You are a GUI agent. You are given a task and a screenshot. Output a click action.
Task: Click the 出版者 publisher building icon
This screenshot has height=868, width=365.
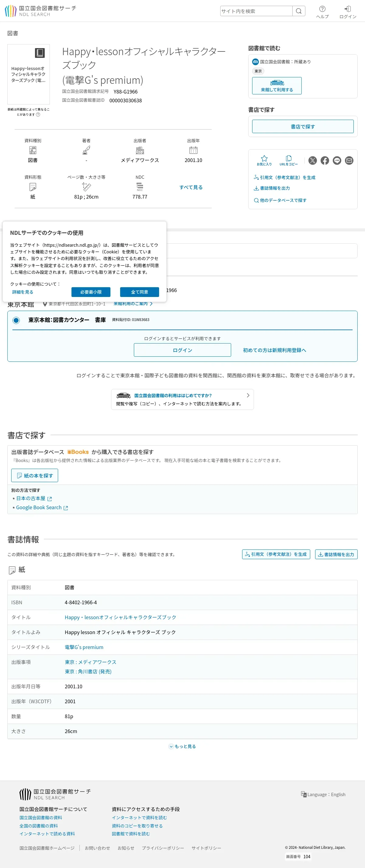pos(140,150)
